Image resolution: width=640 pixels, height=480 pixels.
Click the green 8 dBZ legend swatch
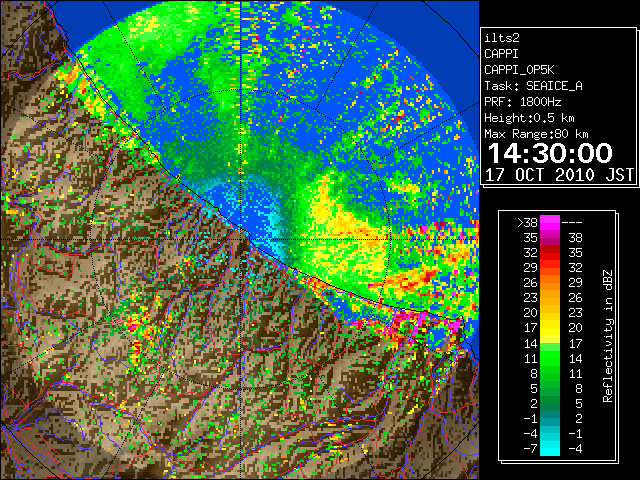550,373
